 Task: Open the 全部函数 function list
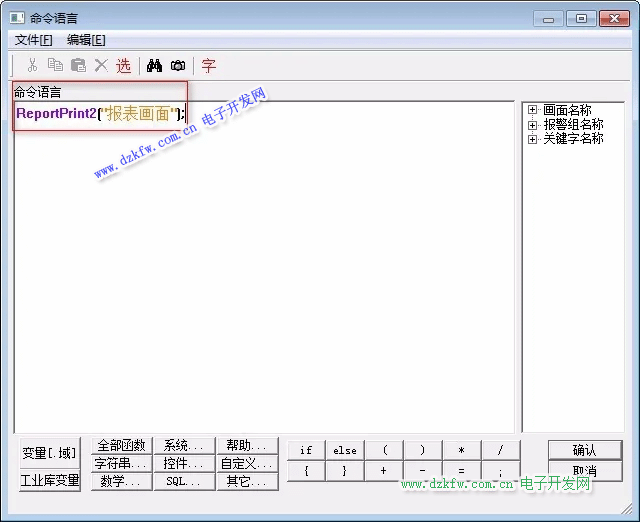(121, 445)
